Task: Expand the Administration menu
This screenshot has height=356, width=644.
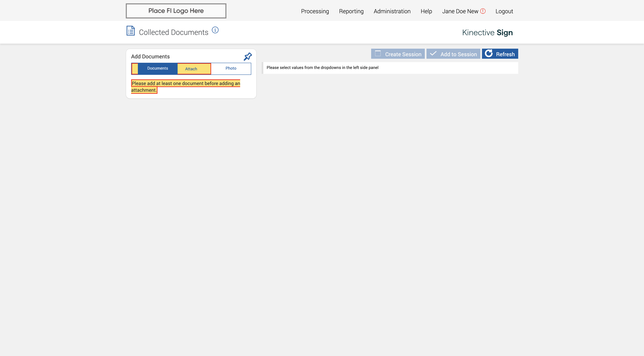Action: (392, 11)
